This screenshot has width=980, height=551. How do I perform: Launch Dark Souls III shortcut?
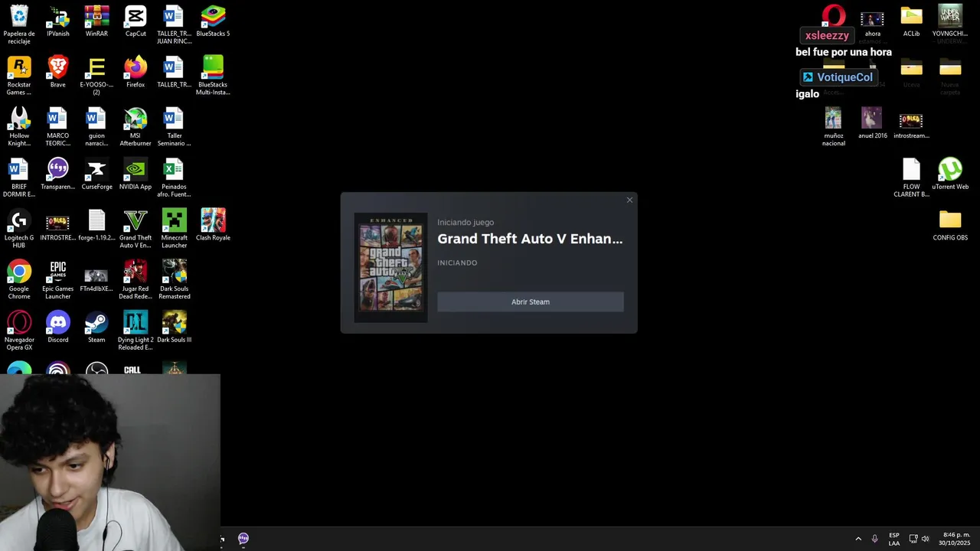[x=174, y=328]
